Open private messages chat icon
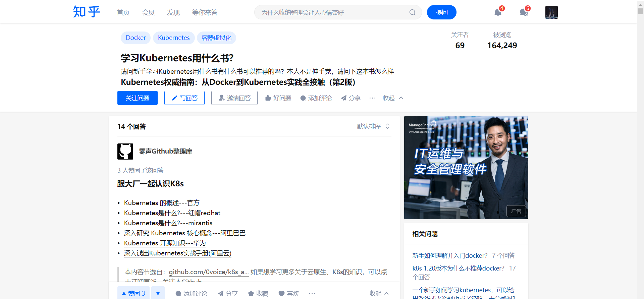 point(524,12)
